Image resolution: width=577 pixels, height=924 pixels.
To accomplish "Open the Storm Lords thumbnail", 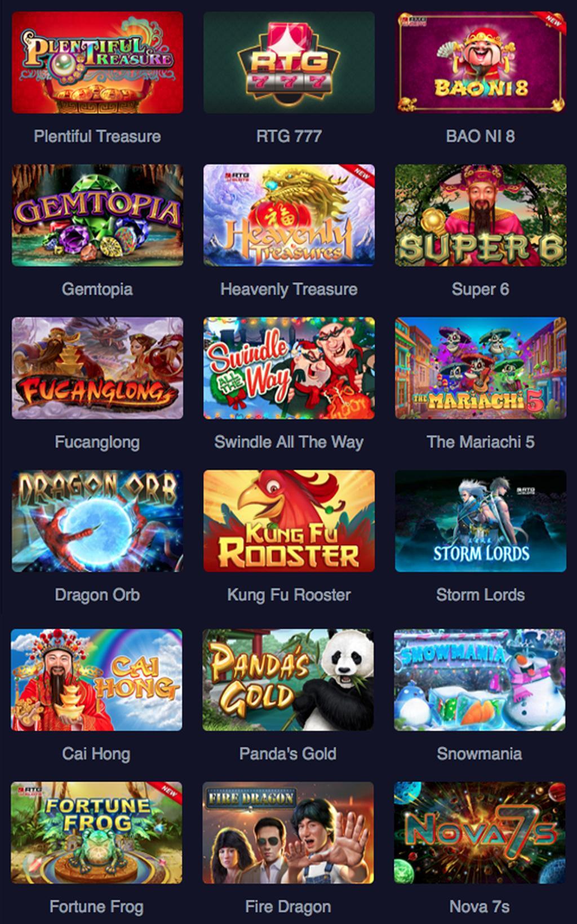I will tap(481, 521).
